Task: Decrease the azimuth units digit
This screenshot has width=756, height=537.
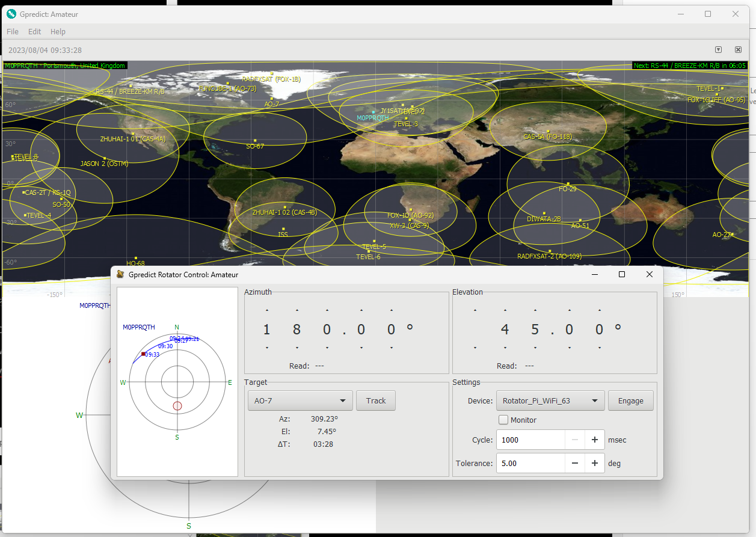Action: (327, 348)
